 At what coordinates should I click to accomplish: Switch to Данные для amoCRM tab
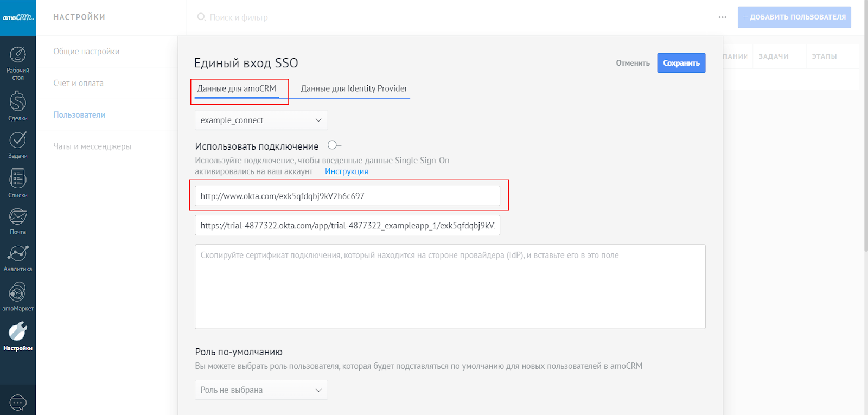[237, 89]
